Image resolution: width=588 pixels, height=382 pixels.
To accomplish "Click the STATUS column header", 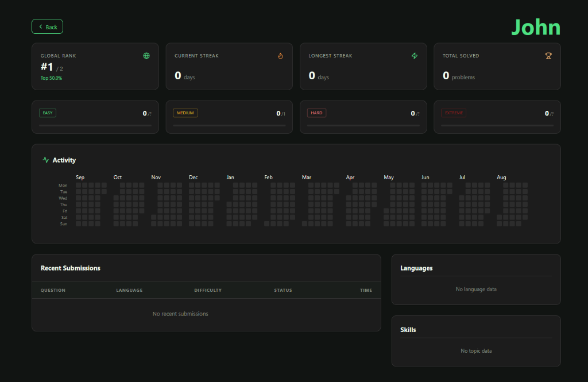I will (x=283, y=290).
